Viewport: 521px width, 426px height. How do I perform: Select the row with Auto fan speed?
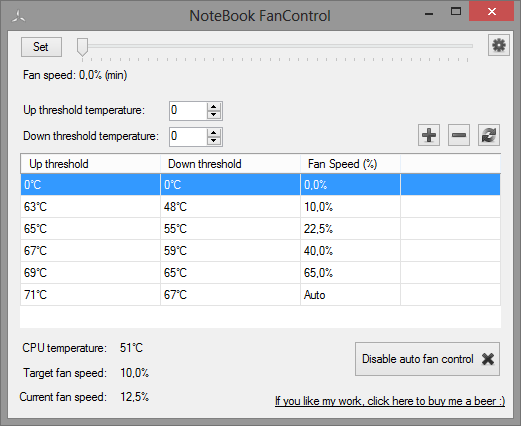[260, 295]
